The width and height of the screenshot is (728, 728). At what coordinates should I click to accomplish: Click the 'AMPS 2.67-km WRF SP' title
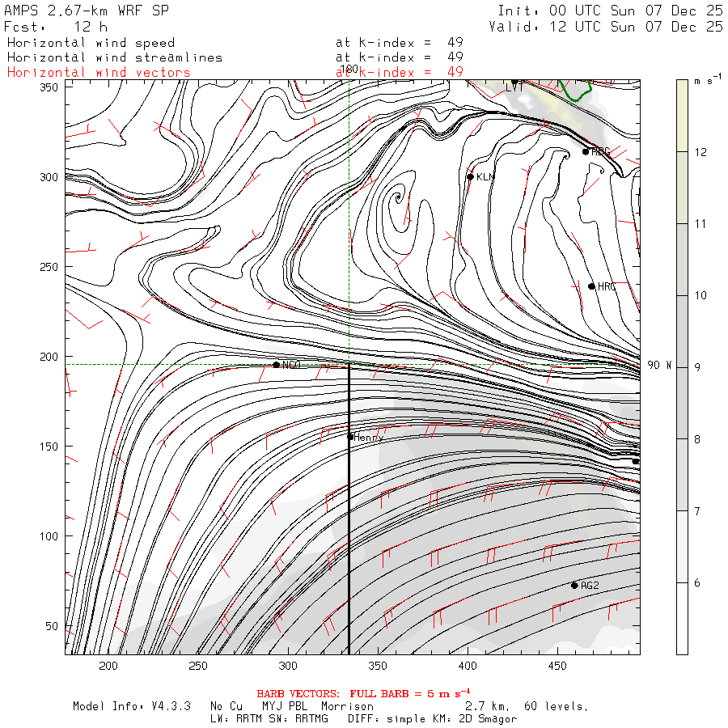pyautogui.click(x=87, y=11)
